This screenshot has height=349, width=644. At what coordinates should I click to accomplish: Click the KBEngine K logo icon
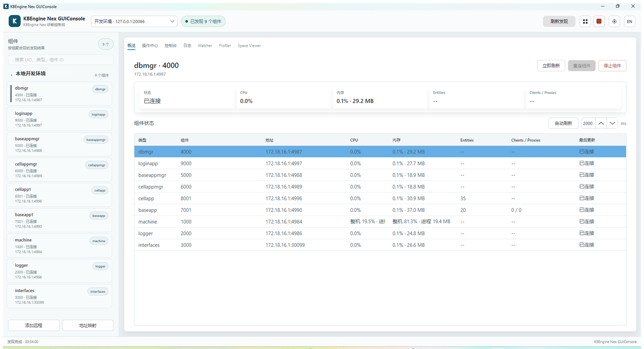[14, 21]
